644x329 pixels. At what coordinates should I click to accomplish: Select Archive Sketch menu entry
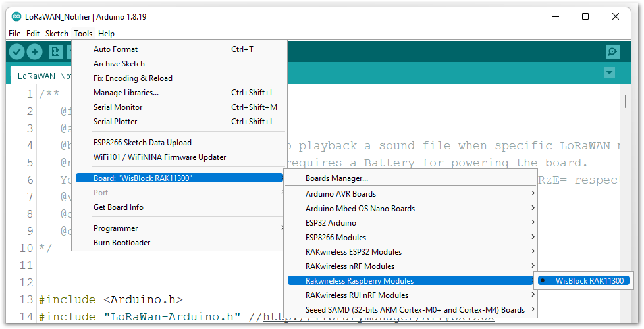179,64
